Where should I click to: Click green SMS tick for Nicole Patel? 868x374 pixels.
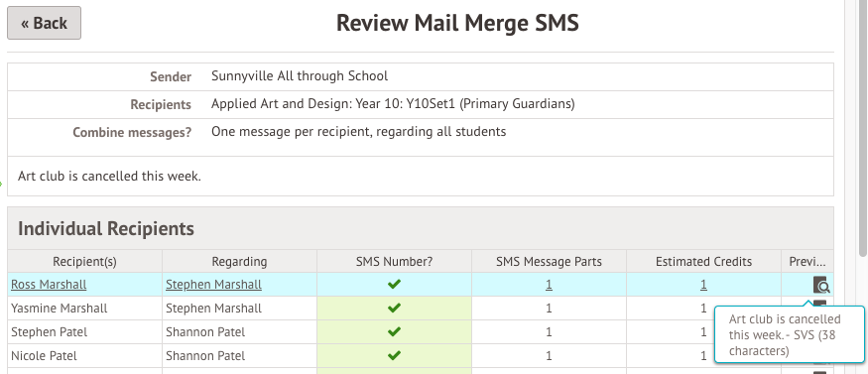click(394, 356)
